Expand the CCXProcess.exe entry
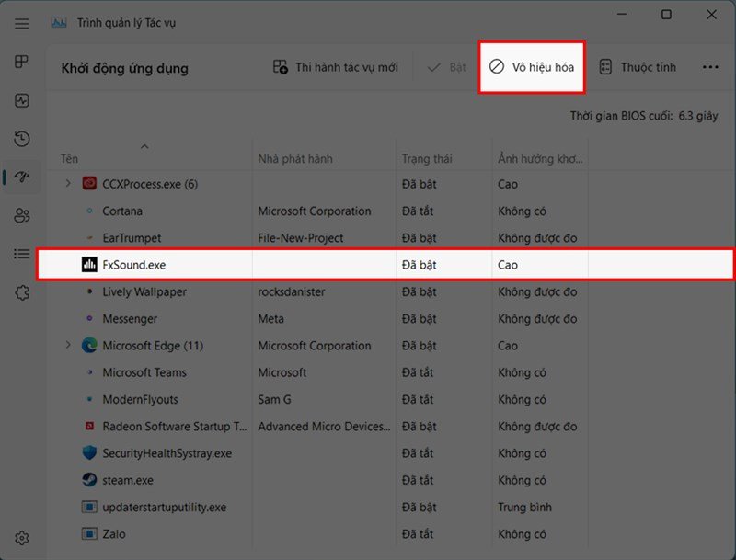Viewport: 736px width, 560px height. point(68,184)
